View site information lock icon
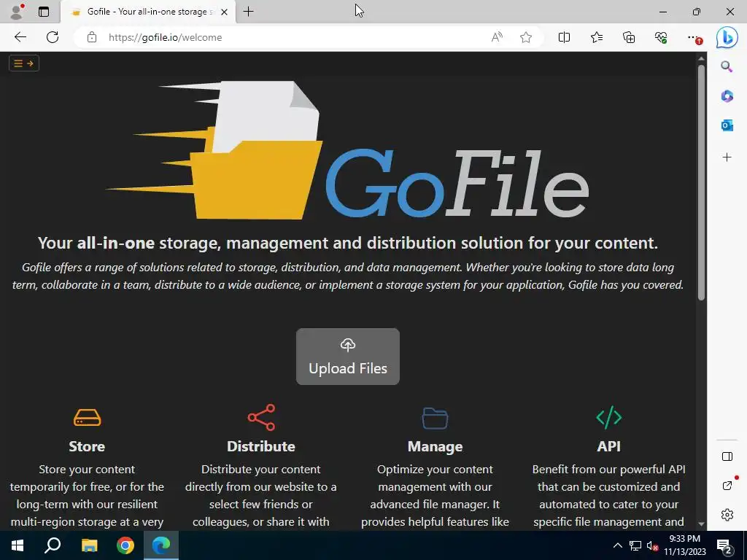 (92, 37)
